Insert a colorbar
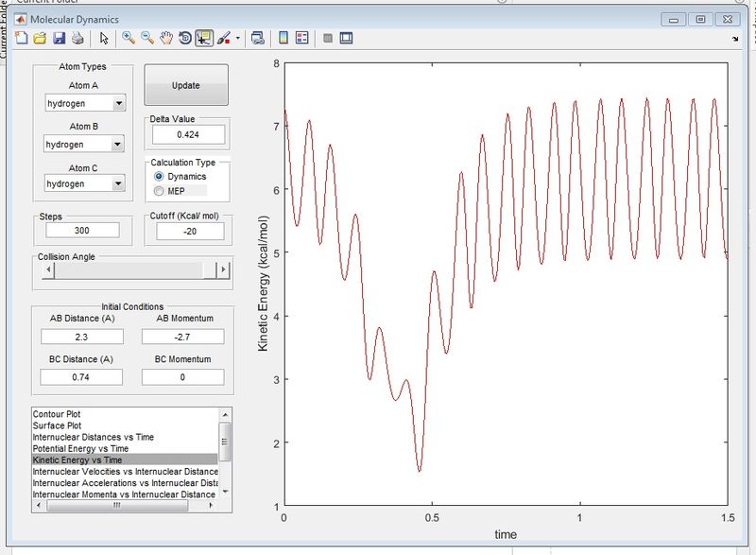Image resolution: width=756 pixels, height=555 pixels. pos(283,38)
